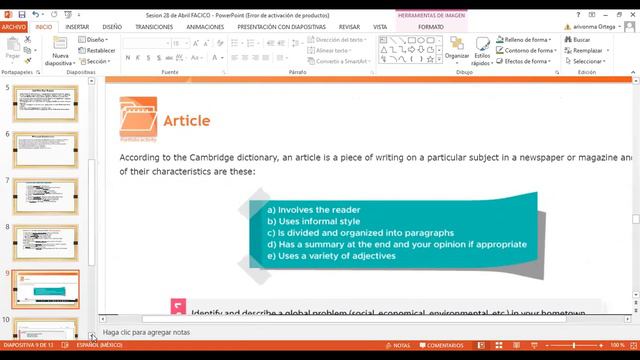Switch to normal view icon in status bar
The image size is (640, 360).
click(481, 345)
